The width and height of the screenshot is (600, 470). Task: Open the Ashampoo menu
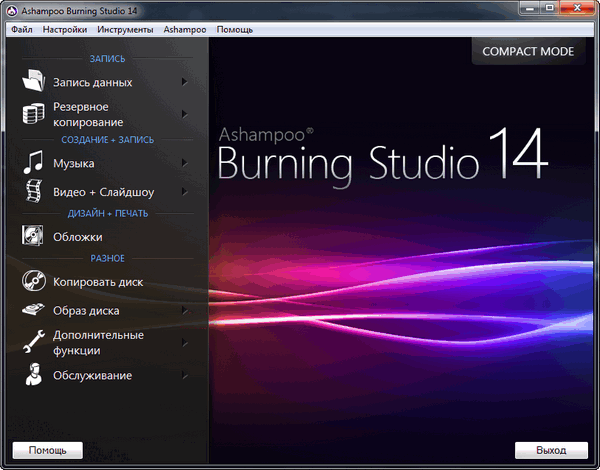click(185, 29)
